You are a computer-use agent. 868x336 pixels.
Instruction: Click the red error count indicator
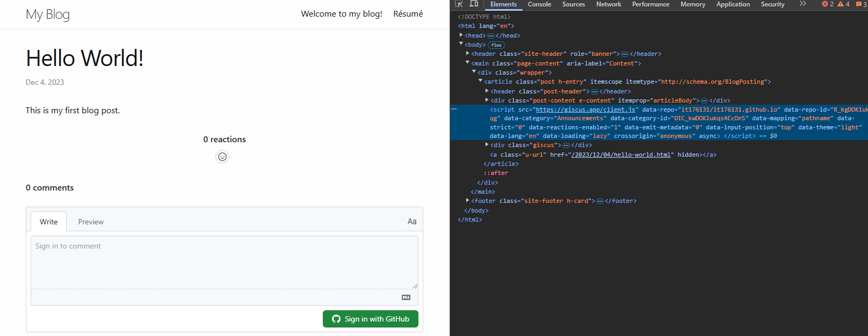(828, 4)
